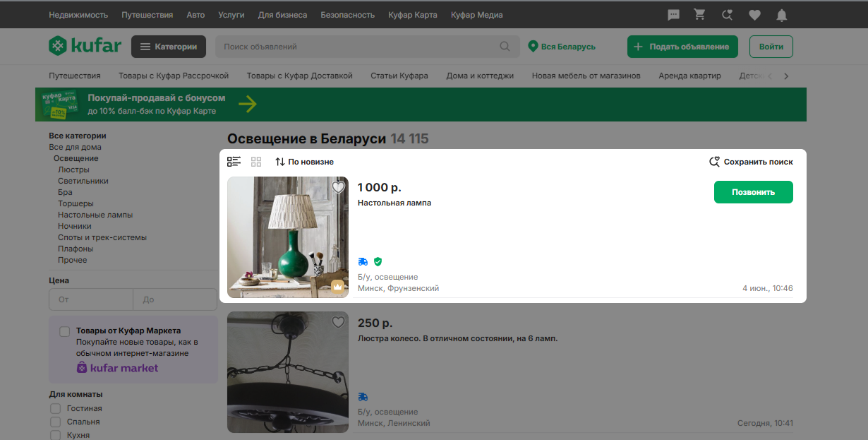Select Все для дома category

pos(75,147)
